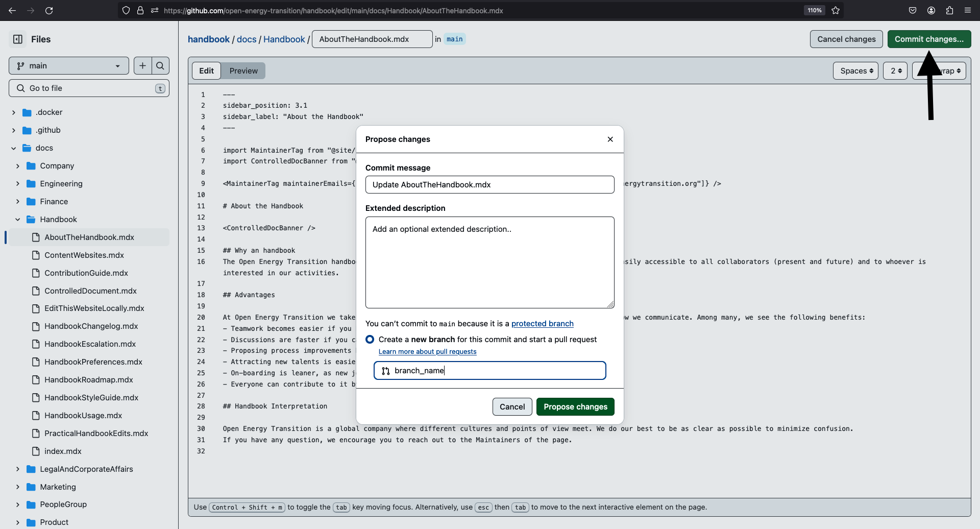Click the browser back arrow
Screen dimensions: 980x529
coord(12,10)
